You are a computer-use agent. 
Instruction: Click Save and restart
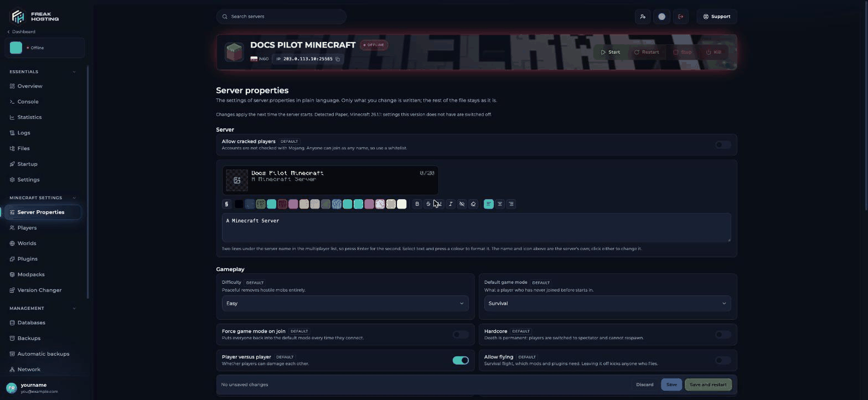pyautogui.click(x=708, y=385)
